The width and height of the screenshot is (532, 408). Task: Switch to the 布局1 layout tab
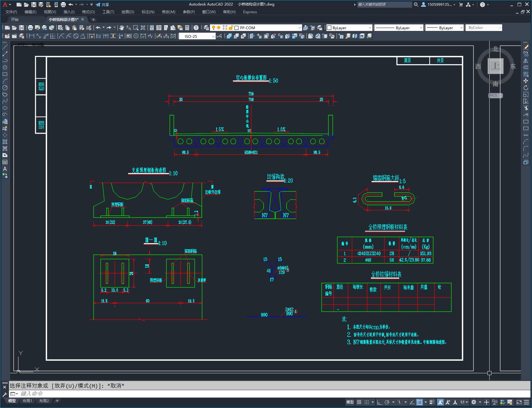click(x=27, y=401)
